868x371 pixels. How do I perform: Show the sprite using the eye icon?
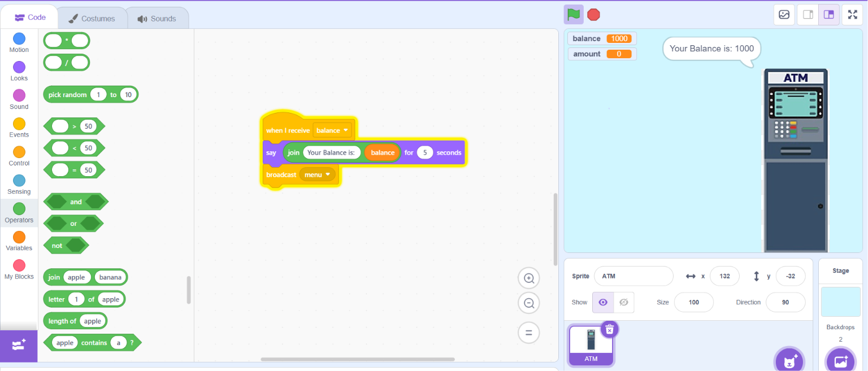point(603,302)
